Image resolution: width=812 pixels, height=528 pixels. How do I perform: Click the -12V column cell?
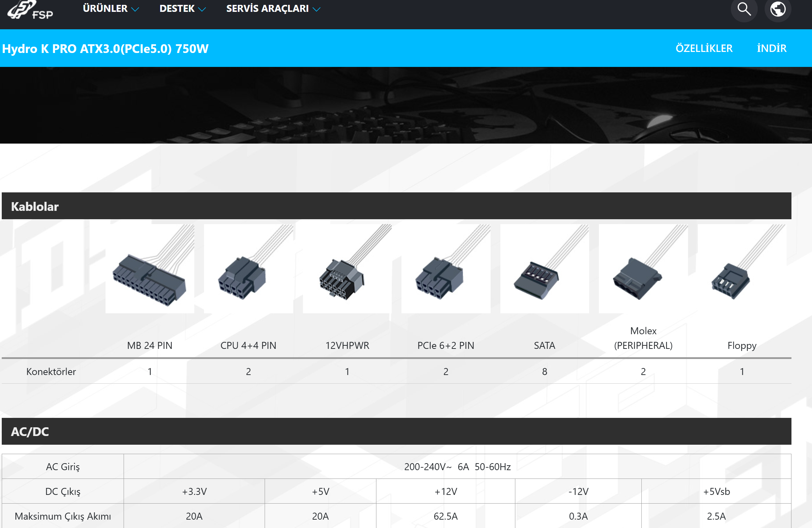click(578, 491)
